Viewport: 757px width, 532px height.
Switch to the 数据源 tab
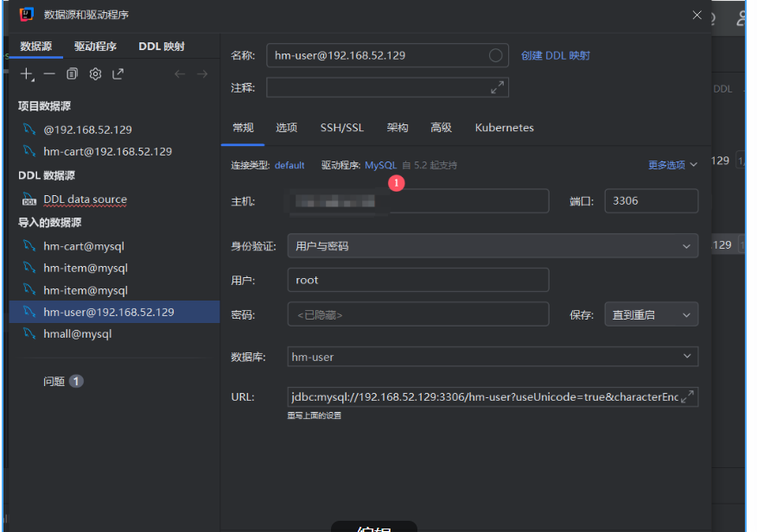36,47
